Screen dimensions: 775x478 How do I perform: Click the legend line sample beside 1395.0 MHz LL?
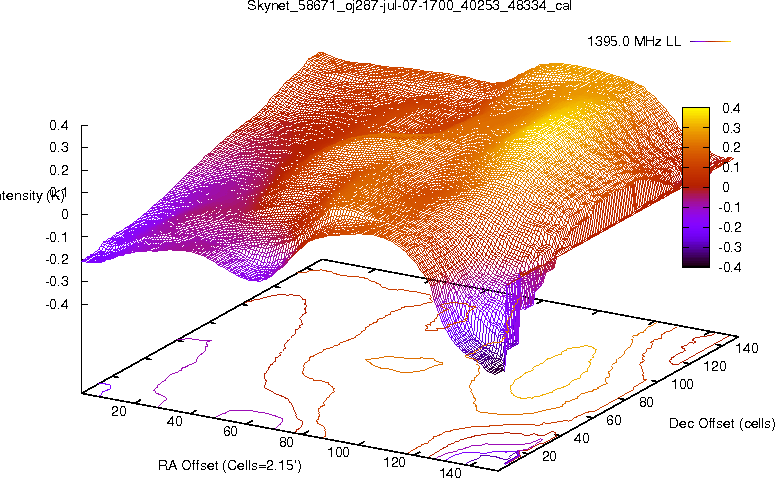point(710,42)
